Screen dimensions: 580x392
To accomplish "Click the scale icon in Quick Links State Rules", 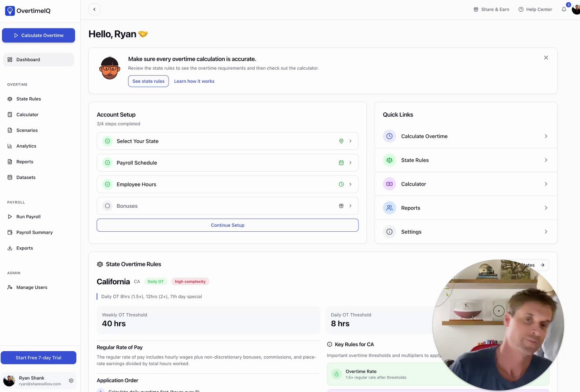I will coord(389,160).
